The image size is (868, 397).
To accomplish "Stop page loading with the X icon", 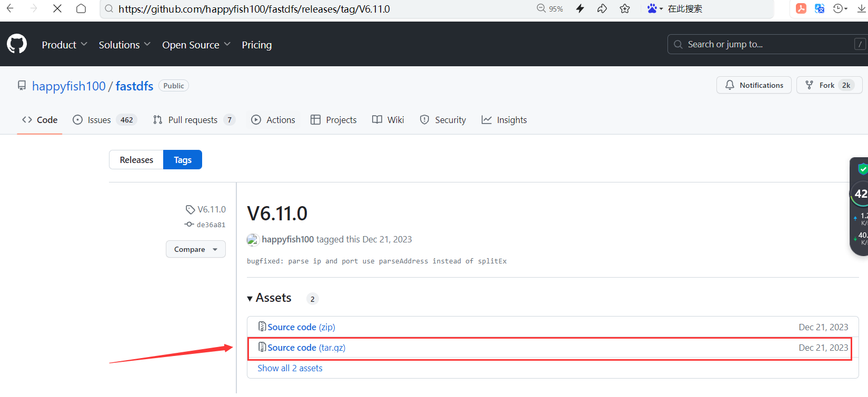I will (57, 8).
